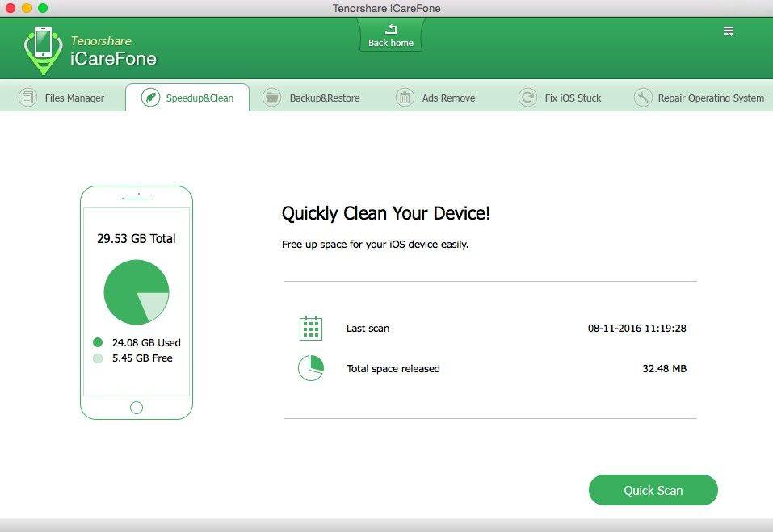Image resolution: width=773 pixels, height=532 pixels.
Task: Click the 32.48 MB value
Action: 665,368
